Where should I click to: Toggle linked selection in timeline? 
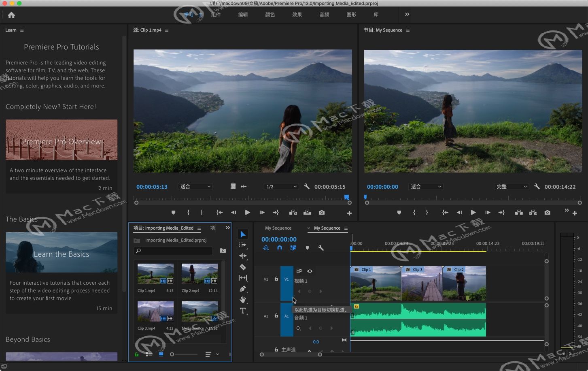pos(293,248)
